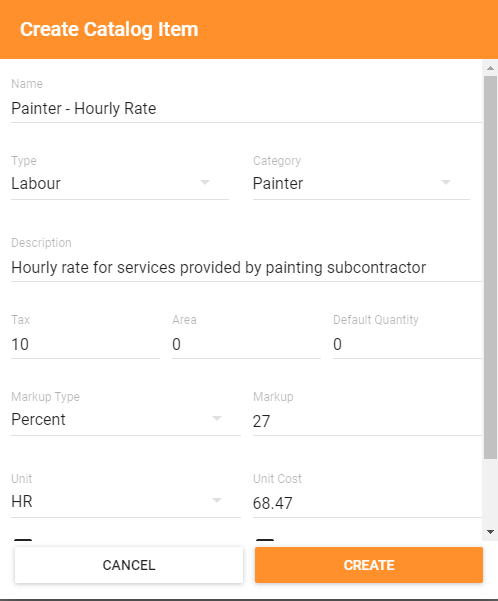
Task: Focus the Markup field showing 27
Action: (367, 421)
